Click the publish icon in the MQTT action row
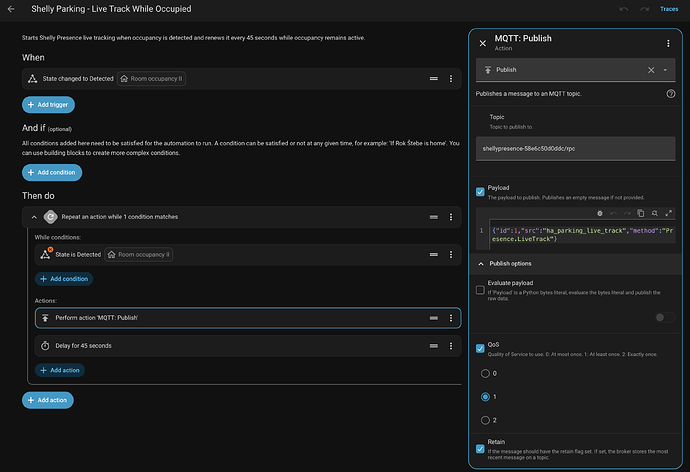 [45, 318]
